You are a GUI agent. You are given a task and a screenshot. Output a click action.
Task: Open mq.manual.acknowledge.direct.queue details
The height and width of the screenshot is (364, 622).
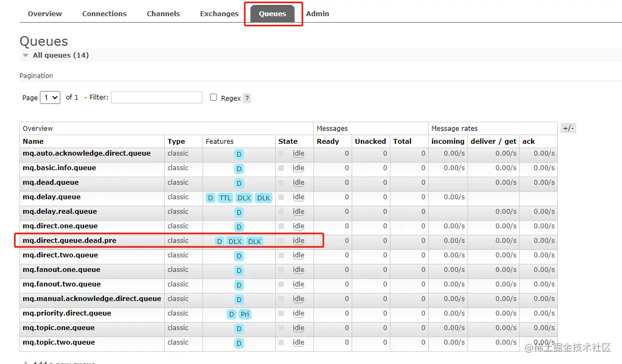92,298
